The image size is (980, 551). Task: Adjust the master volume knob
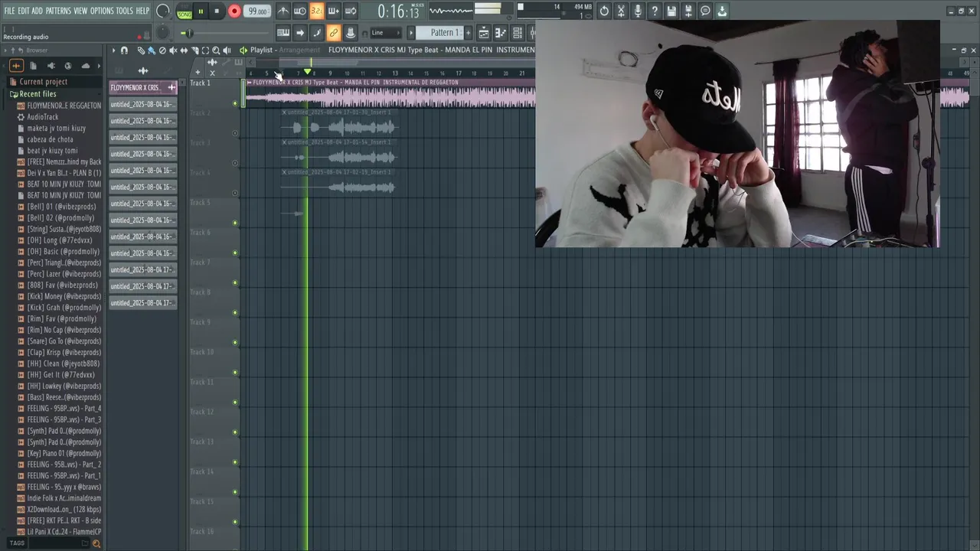163,11
